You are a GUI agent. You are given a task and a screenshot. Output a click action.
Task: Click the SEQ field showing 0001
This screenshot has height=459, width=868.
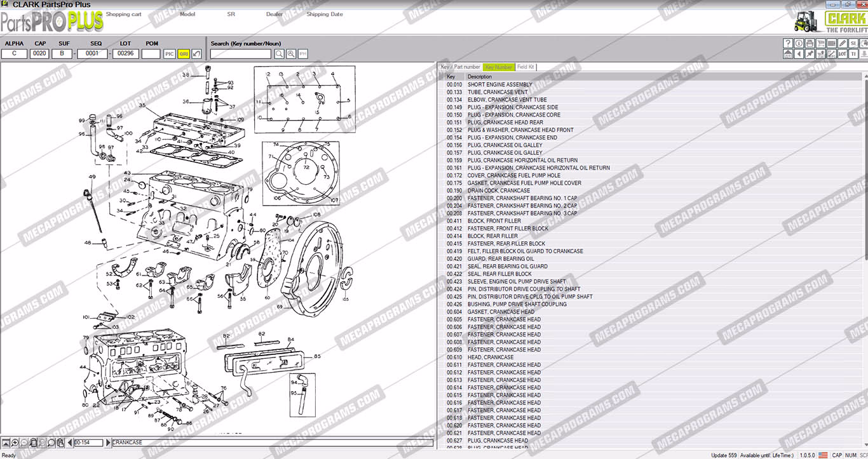coord(93,54)
